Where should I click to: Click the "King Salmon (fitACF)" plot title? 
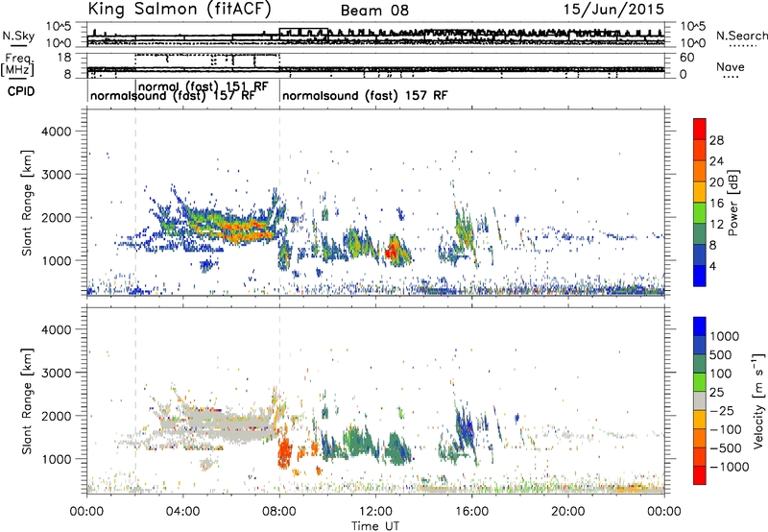coord(180,9)
